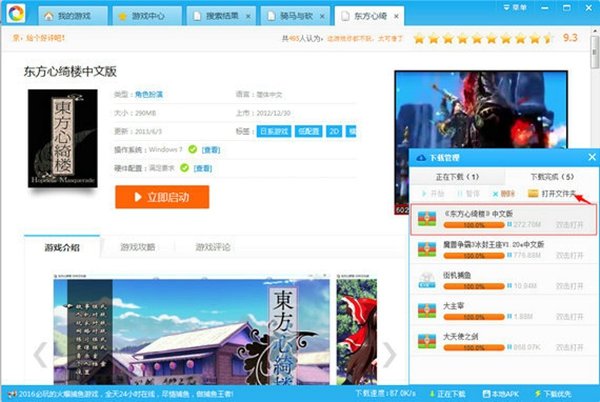Viewport: 600px width, 402px height.
Task: Show next screenshot with right arrow
Action: click(390, 353)
